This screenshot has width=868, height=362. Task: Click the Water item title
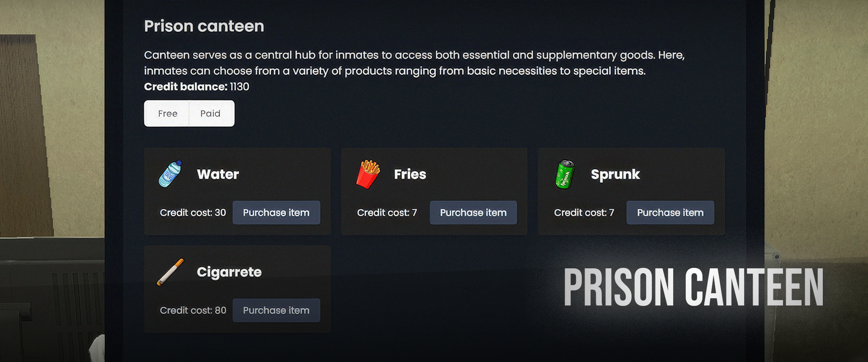218,174
